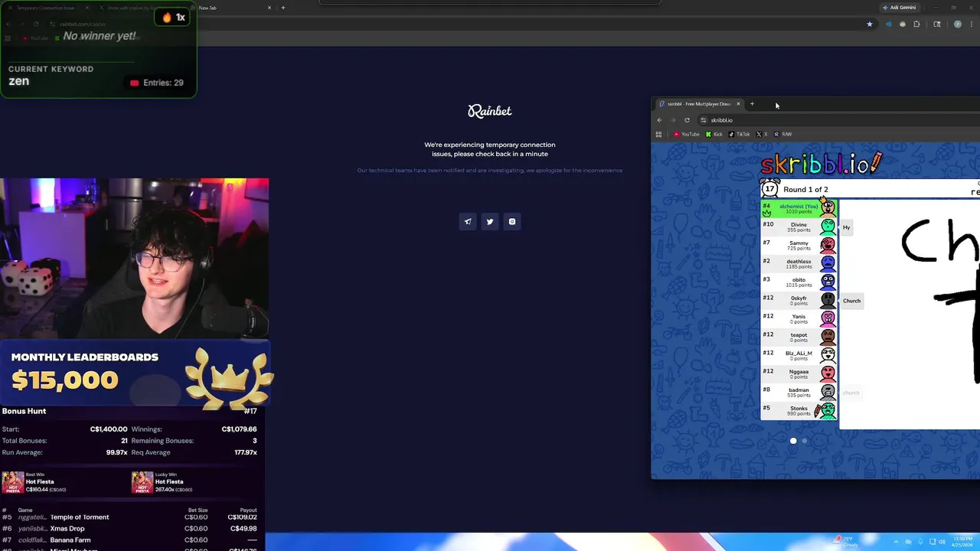This screenshot has height=551, width=980.
Task: Open the Kick bookmark
Action: [714, 134]
